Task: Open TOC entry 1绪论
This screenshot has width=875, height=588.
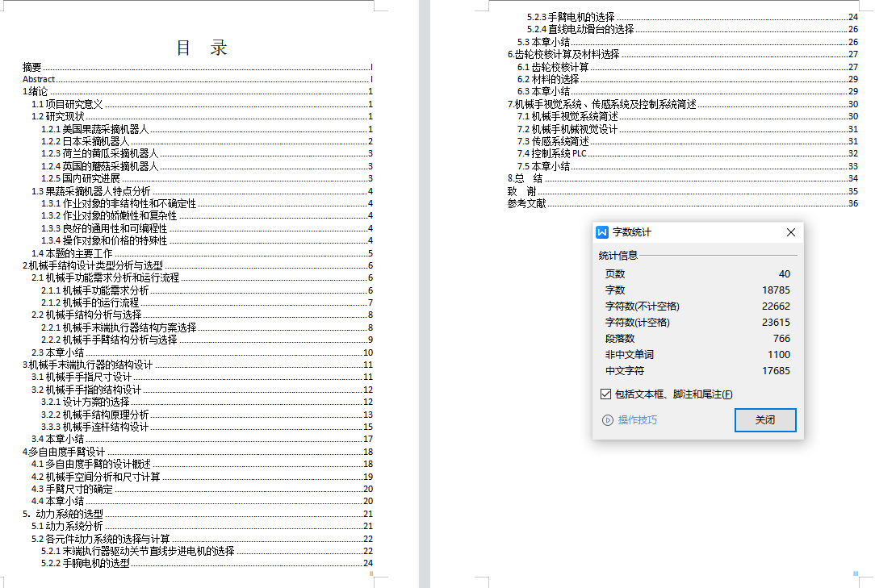Action: [x=198, y=91]
